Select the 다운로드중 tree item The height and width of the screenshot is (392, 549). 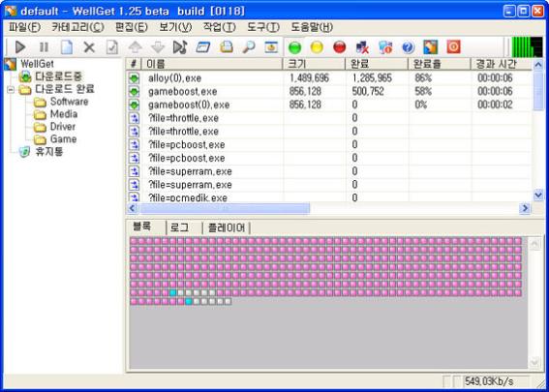[x=58, y=76]
